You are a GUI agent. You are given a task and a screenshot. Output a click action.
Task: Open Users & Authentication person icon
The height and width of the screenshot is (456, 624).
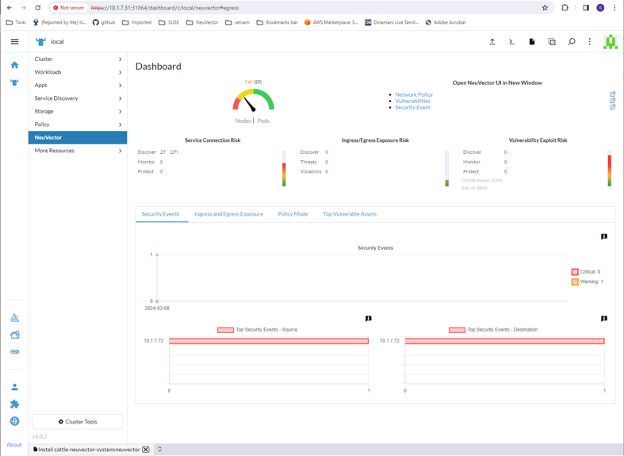tap(14, 387)
